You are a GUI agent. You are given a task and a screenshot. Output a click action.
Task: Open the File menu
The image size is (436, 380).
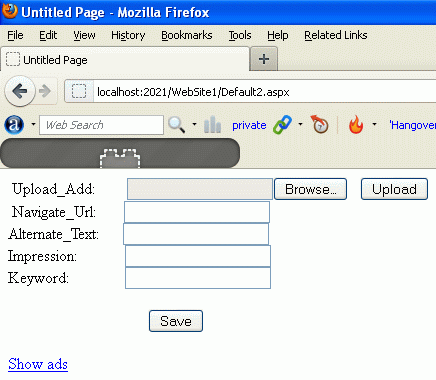tap(15, 35)
